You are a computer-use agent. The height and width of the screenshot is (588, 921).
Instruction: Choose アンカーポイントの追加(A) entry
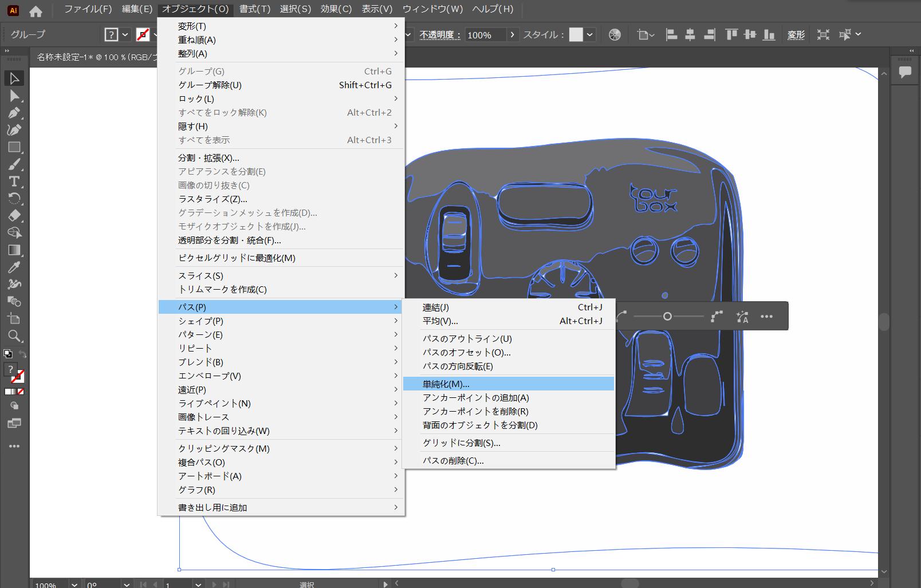(509, 397)
